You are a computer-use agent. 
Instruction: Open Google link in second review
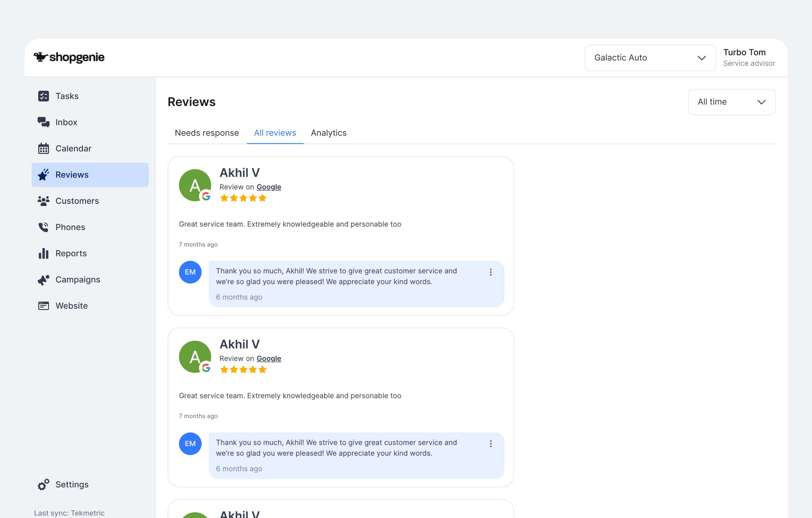click(269, 358)
